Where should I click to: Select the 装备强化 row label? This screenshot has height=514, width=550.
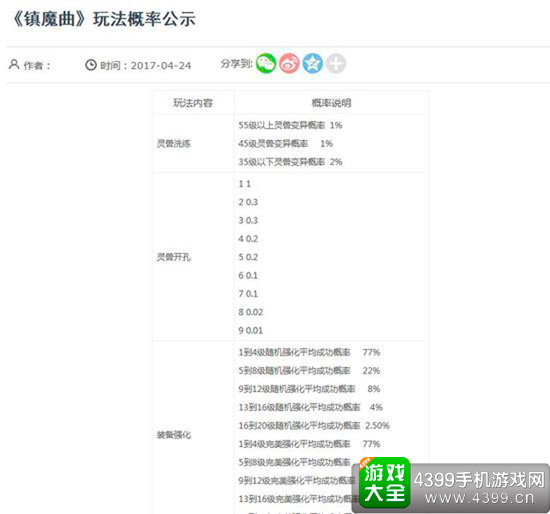tap(174, 435)
